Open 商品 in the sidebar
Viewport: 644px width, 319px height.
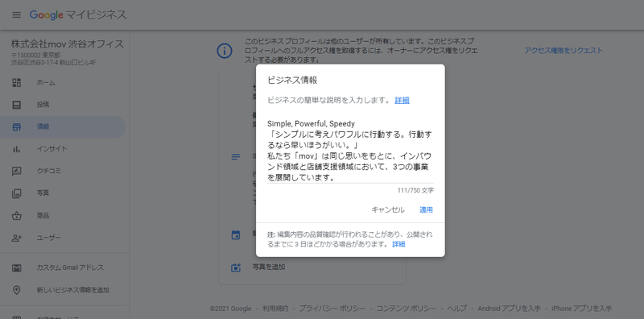click(63, 215)
